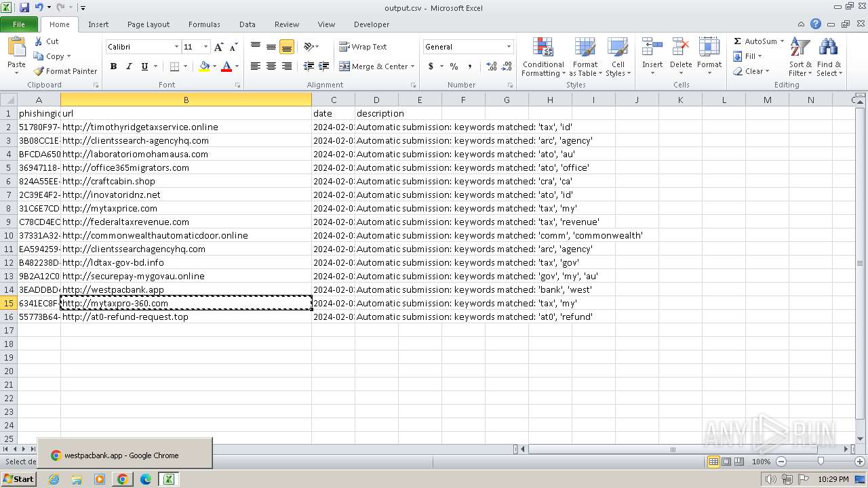Switch to the Page Layout tab
This screenshot has width=868, height=488.
click(149, 24)
